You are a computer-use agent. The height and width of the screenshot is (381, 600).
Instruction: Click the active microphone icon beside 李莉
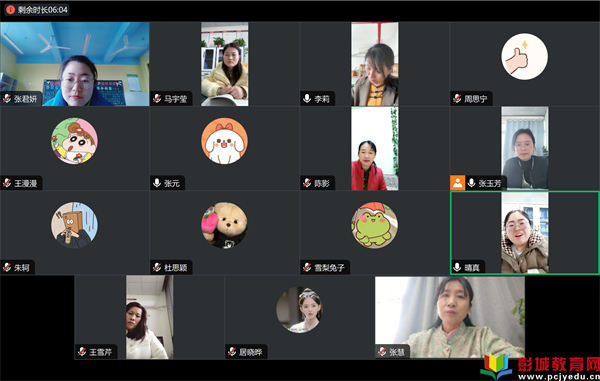coord(307,99)
